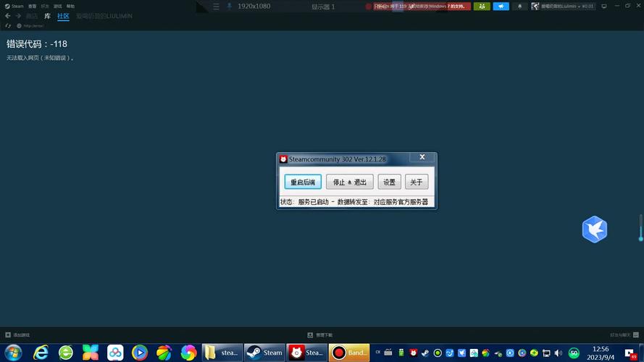Image resolution: width=644 pixels, height=362 pixels.
Task: Click the Steam URL address field
Action: (33, 26)
